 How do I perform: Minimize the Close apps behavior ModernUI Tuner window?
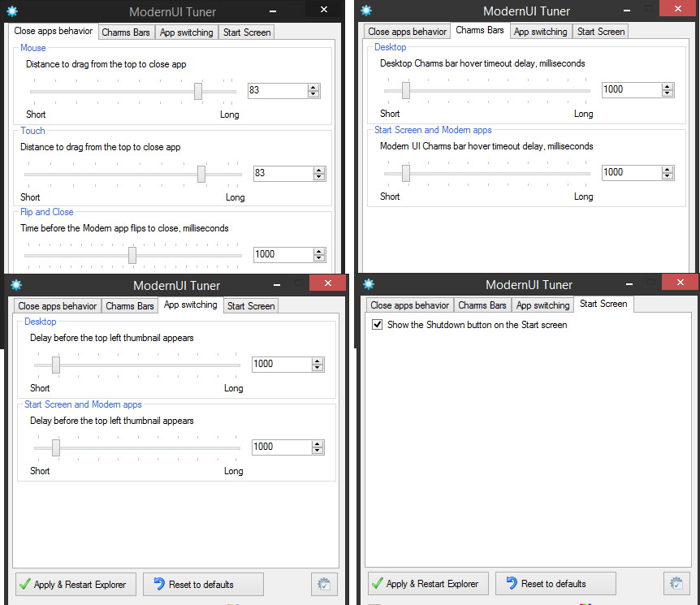pyautogui.click(x=273, y=11)
